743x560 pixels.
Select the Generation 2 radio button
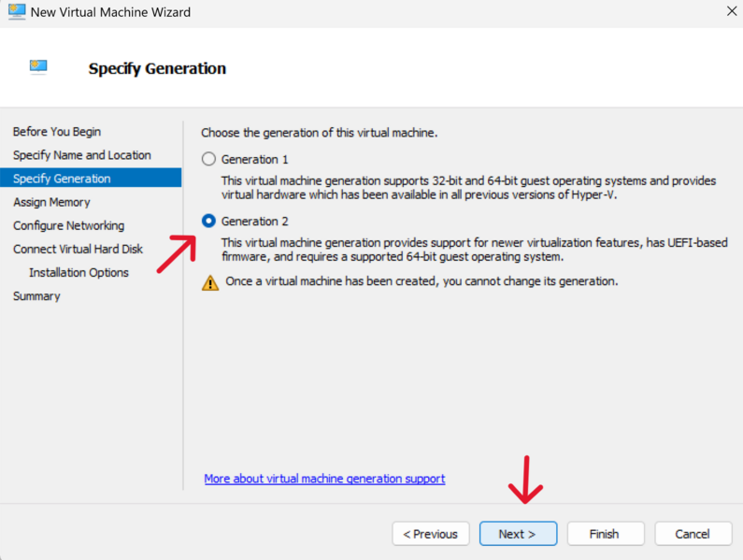[208, 221]
